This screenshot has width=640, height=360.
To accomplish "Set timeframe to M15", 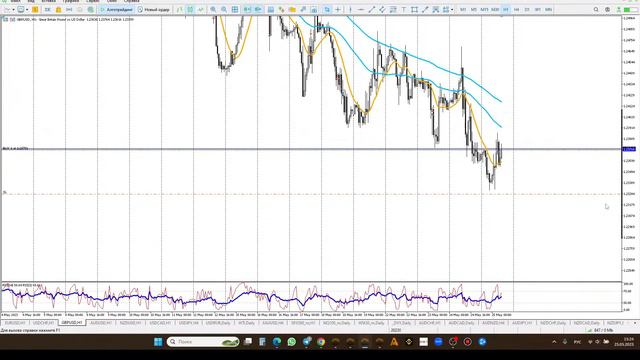I will coord(484,9).
